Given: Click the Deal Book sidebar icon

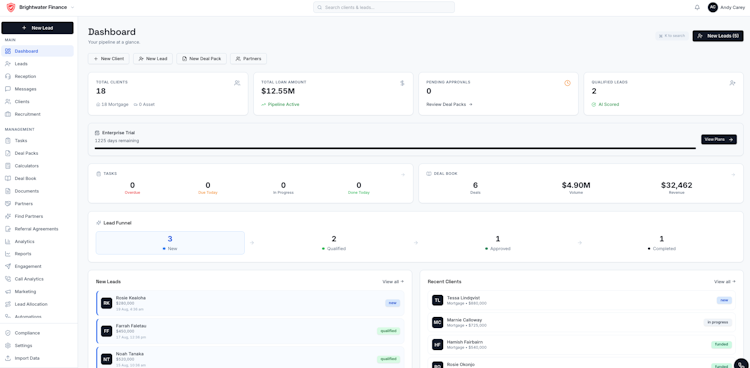Looking at the screenshot, I should [x=8, y=178].
